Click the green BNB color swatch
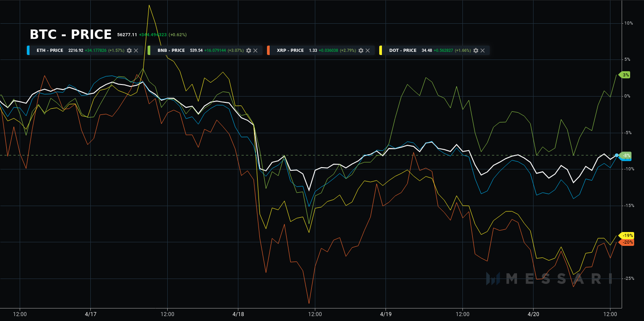 click(148, 51)
